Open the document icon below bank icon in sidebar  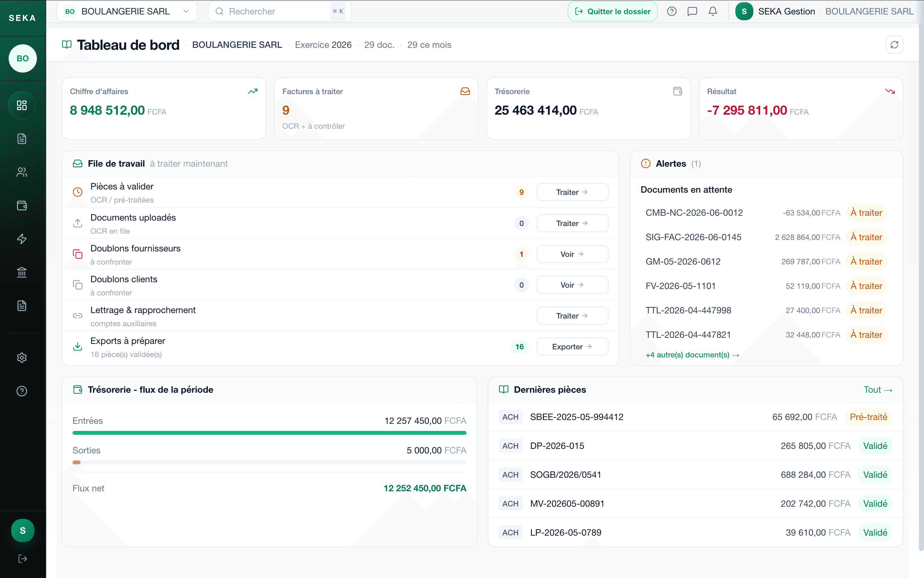pyautogui.click(x=22, y=305)
